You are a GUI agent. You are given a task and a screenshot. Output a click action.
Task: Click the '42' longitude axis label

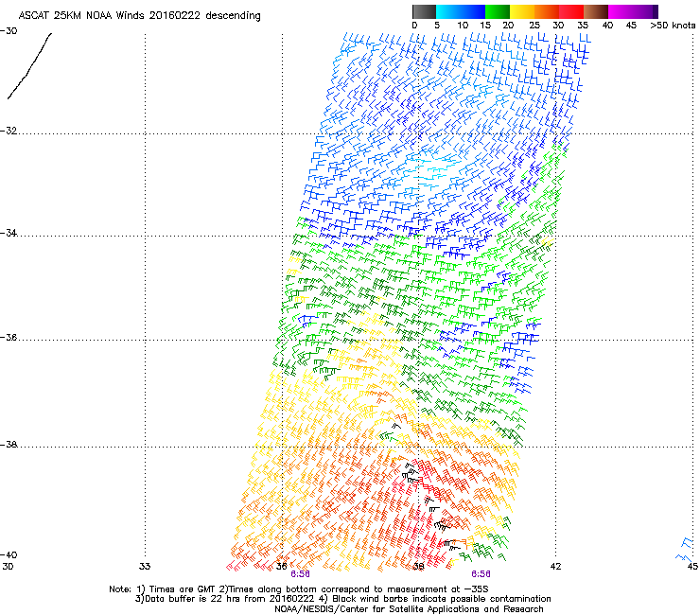(555, 567)
